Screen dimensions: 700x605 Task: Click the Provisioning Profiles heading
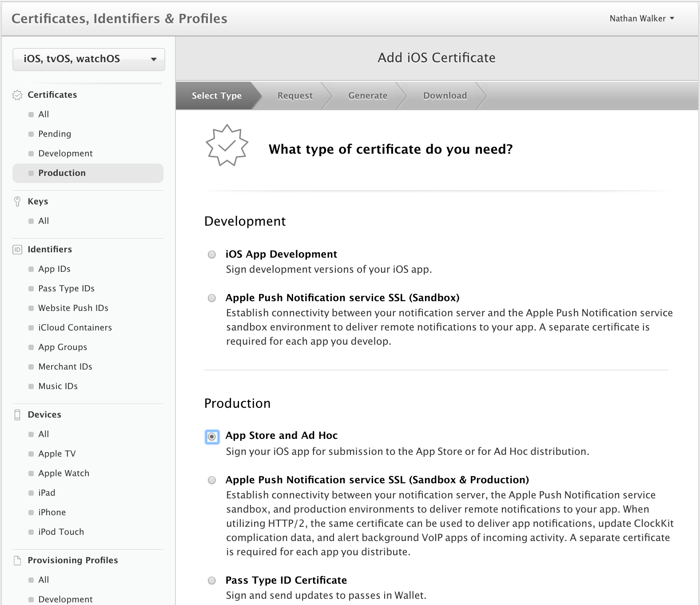pos(73,561)
